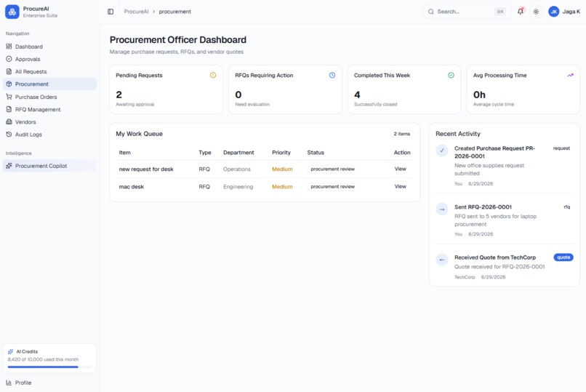586x392 pixels.
Task: Click "Sent RFQ-2026-0001" activity title
Action: (x=483, y=207)
